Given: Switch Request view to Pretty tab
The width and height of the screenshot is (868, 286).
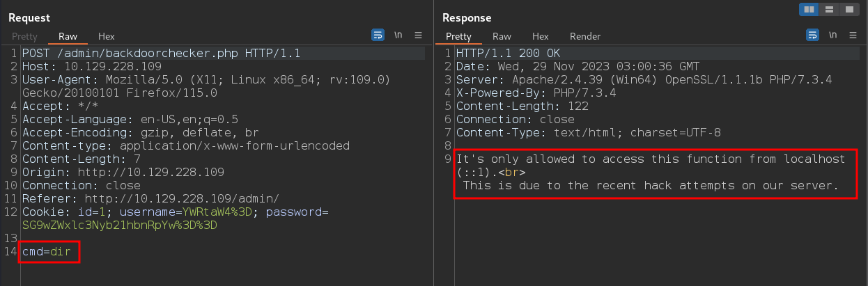Looking at the screenshot, I should [24, 36].
